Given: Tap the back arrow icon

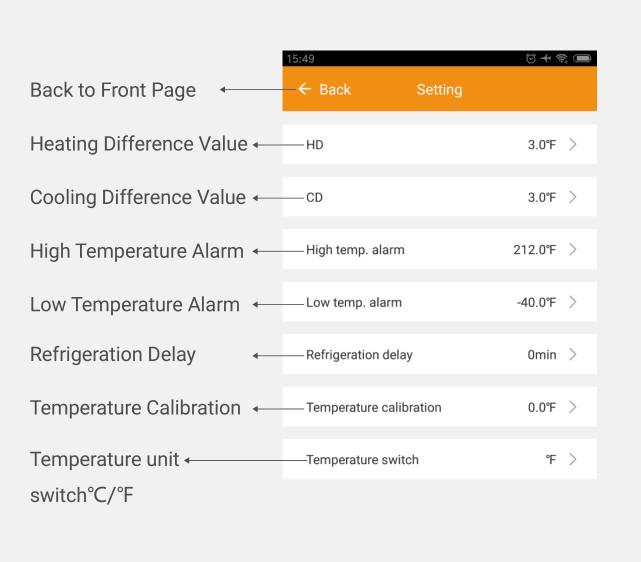Looking at the screenshot, I should point(305,89).
